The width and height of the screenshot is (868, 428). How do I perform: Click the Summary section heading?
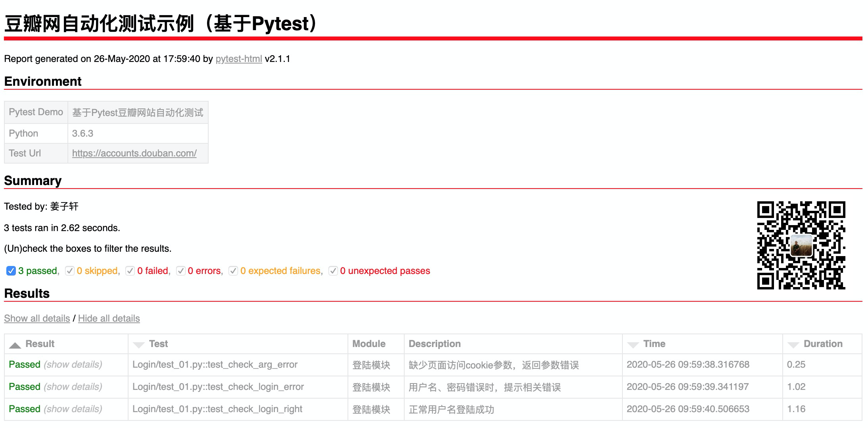tap(33, 181)
